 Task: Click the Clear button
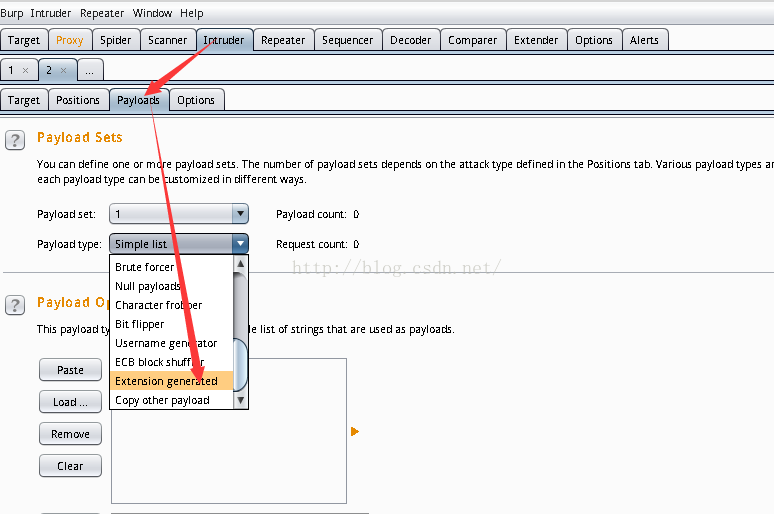[x=70, y=466]
